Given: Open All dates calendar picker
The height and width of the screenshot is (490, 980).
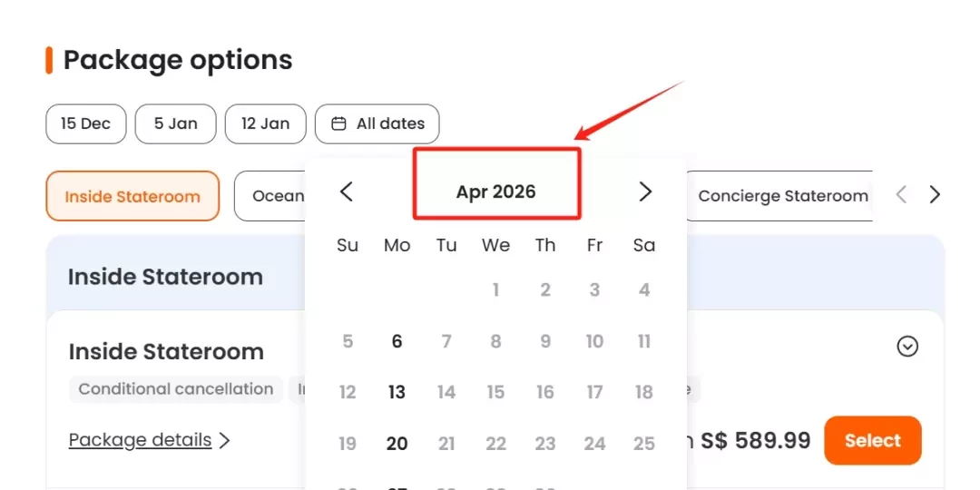Looking at the screenshot, I should 377,123.
